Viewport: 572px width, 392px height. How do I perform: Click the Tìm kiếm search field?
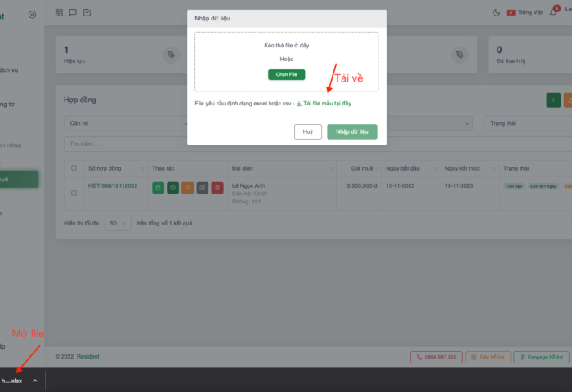pyautogui.click(x=126, y=144)
